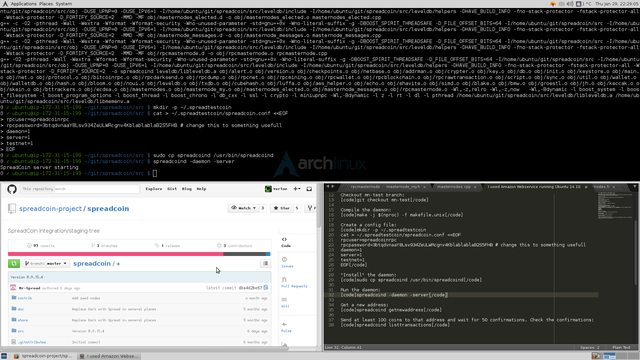The image size is (640, 360).
Task: Switch to the 'I used Amazon Webse' taskbar window
Action: [x=109, y=356]
